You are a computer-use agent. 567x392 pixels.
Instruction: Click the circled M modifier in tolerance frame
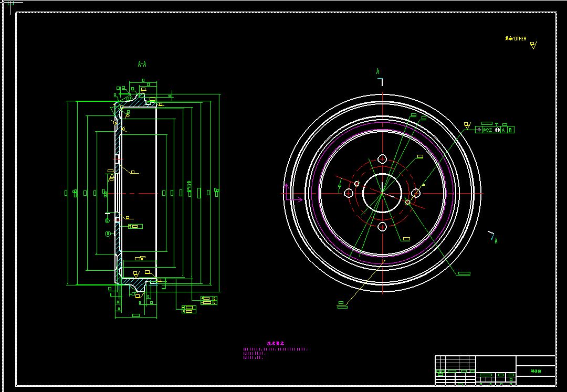click(498, 130)
